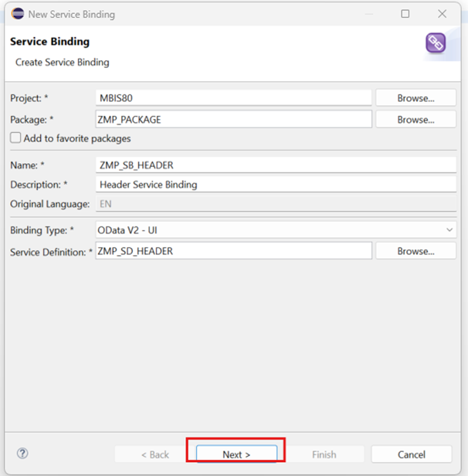This screenshot has height=476, width=468.
Task: Cancel the service binding creation
Action: [x=411, y=454]
